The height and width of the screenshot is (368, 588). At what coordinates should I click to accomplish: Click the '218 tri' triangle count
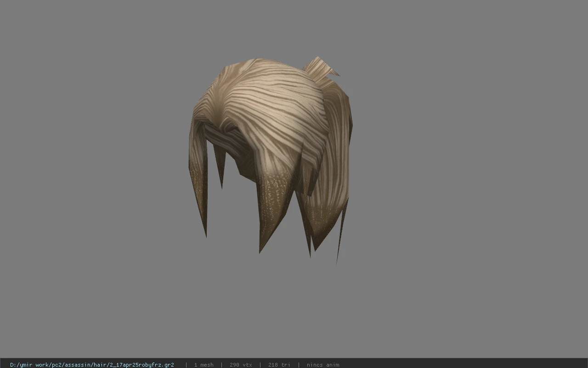point(279,365)
